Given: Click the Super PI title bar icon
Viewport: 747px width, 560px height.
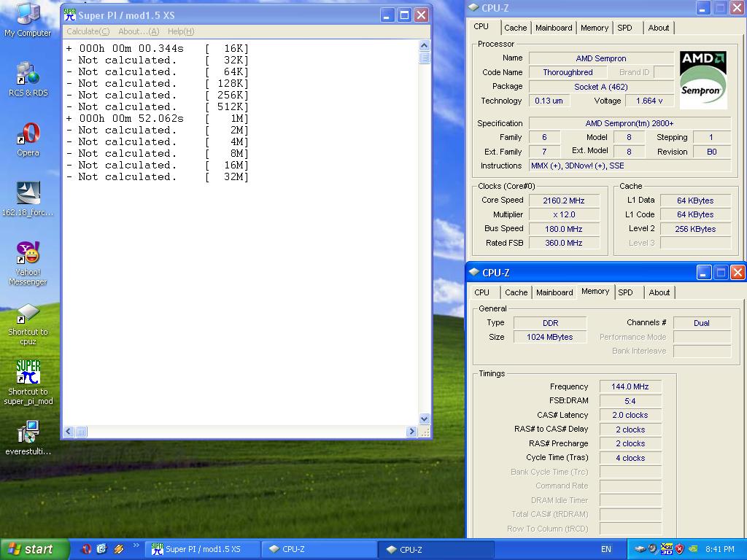Looking at the screenshot, I should [x=70, y=15].
